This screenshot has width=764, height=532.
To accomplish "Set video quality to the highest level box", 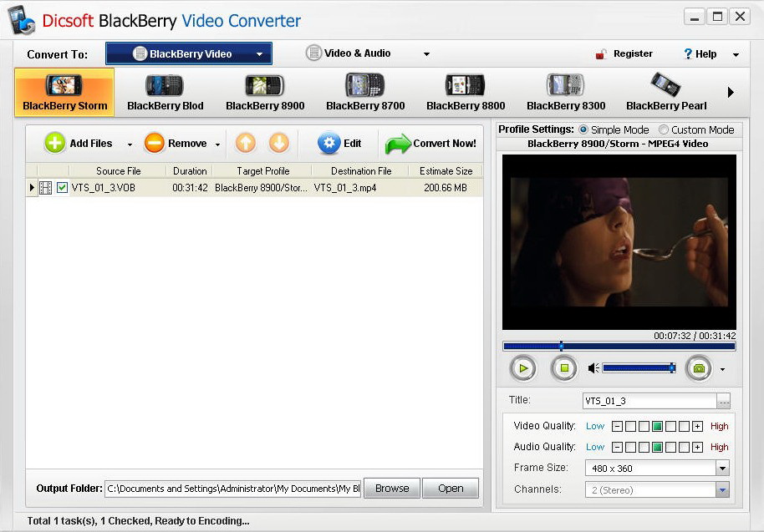I will click(x=684, y=427).
